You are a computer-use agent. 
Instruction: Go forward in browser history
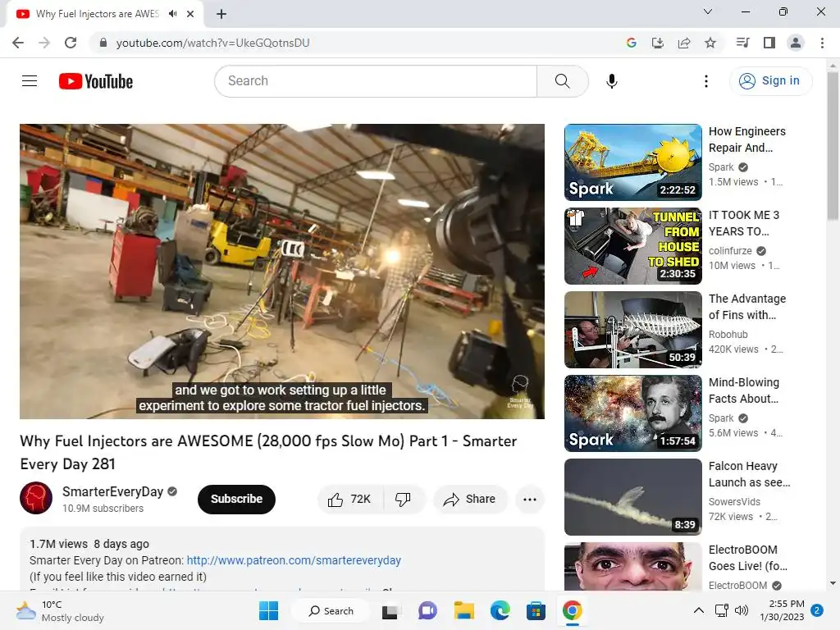tap(44, 43)
